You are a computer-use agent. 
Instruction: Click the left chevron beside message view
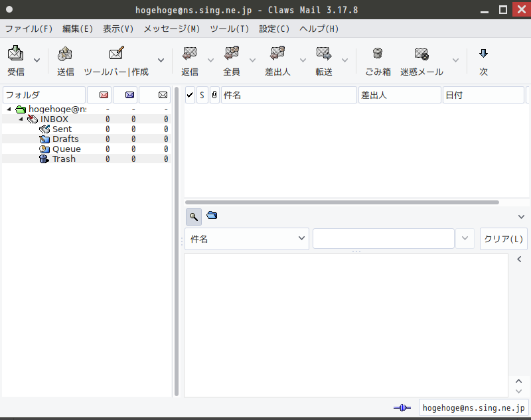(519, 259)
